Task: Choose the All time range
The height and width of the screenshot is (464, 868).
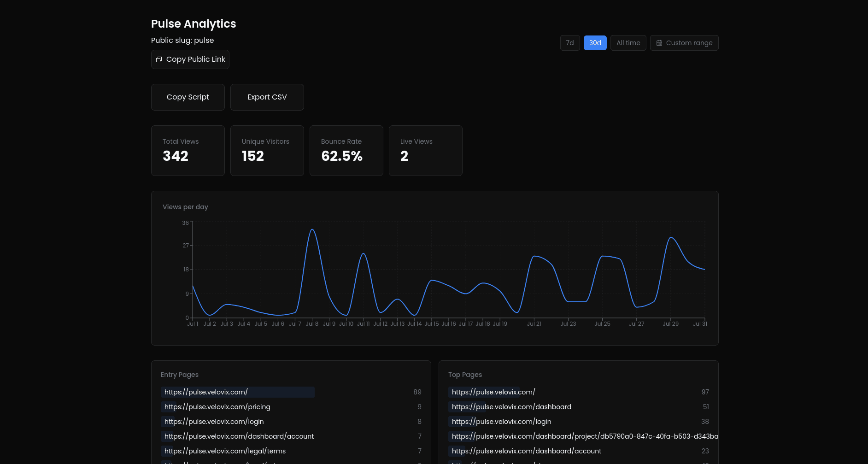Action: (x=628, y=43)
